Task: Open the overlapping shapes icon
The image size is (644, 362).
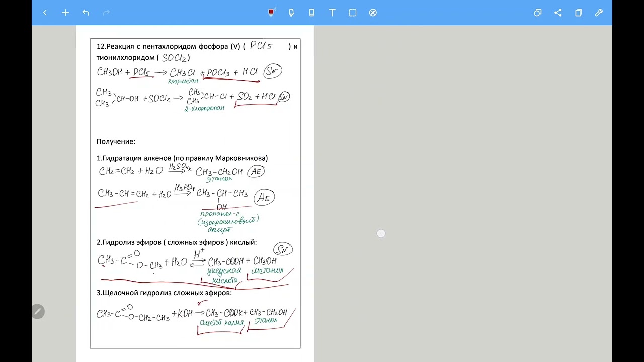Action: (538, 13)
